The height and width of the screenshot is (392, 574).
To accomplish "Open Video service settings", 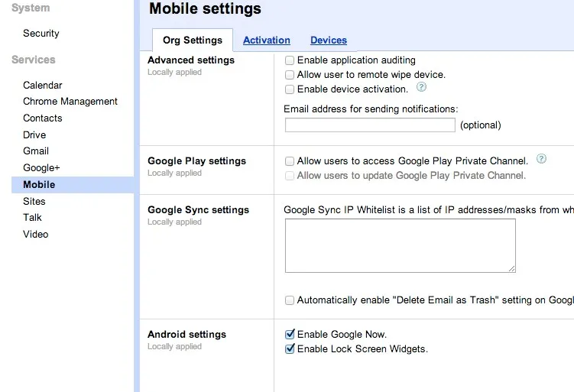I will click(35, 235).
